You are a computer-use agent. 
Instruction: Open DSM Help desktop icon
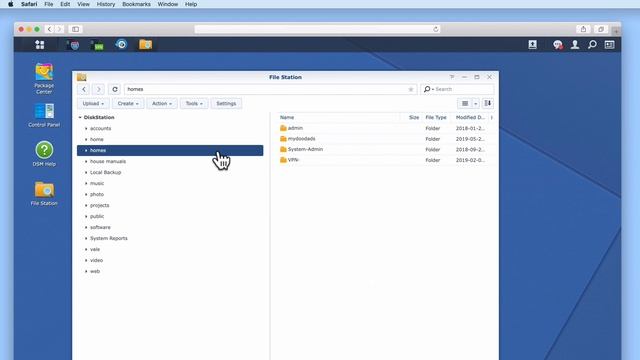44,154
